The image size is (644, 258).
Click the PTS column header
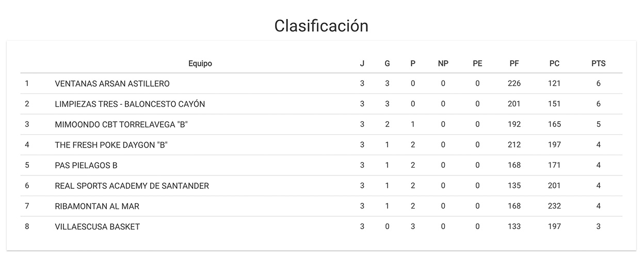598,63
